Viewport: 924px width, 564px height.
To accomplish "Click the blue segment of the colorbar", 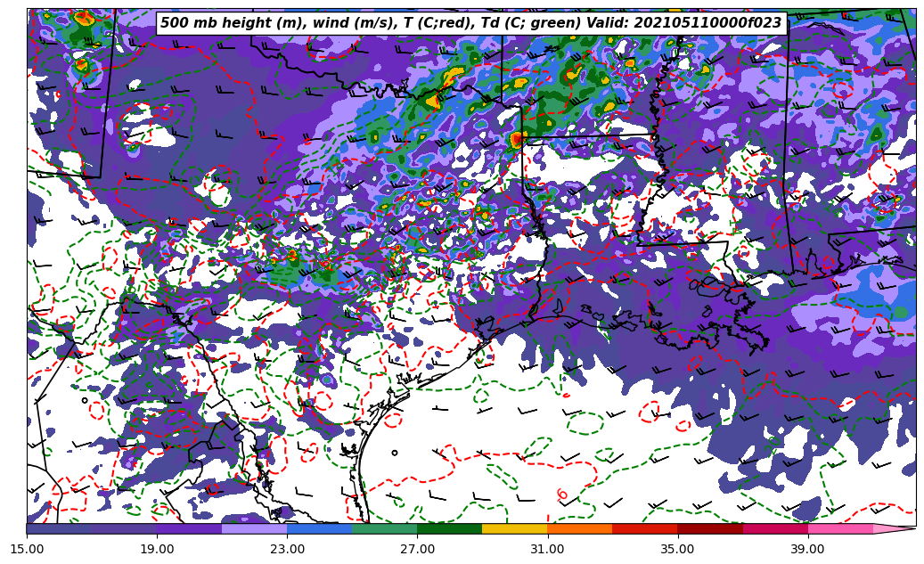I will click(319, 528).
